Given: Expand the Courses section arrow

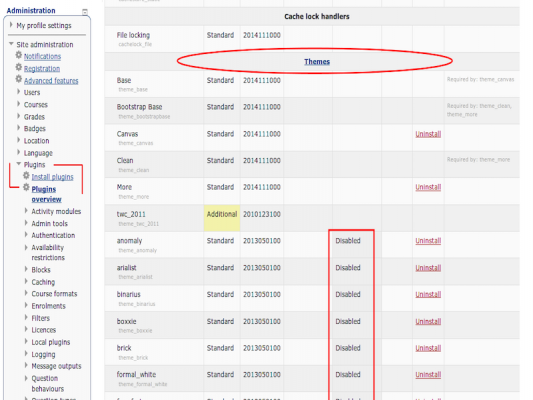Looking at the screenshot, I should pyautogui.click(x=19, y=104).
